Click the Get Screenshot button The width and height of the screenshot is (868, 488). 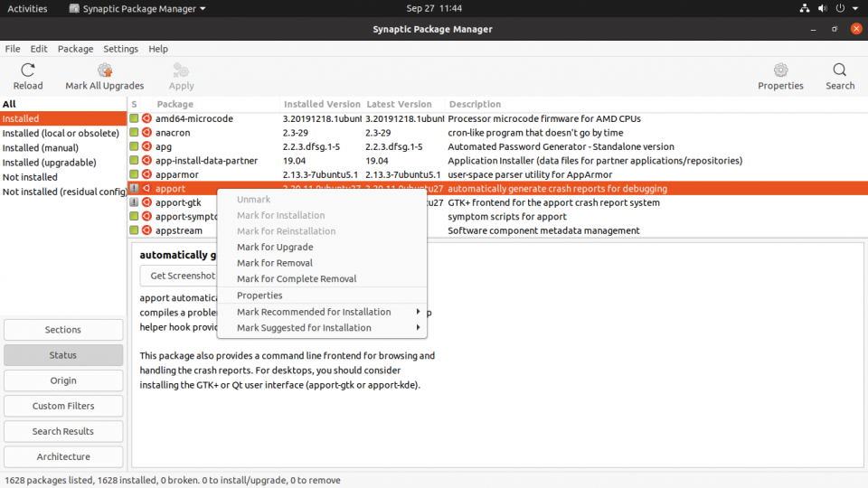coord(178,276)
